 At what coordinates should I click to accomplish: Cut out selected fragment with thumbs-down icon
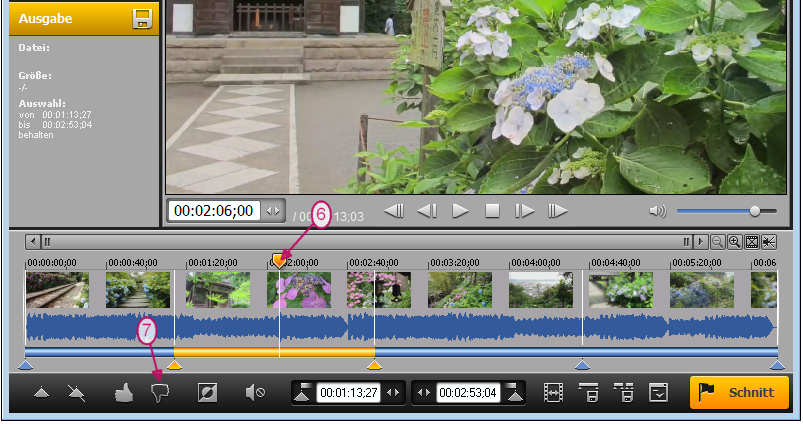(160, 393)
